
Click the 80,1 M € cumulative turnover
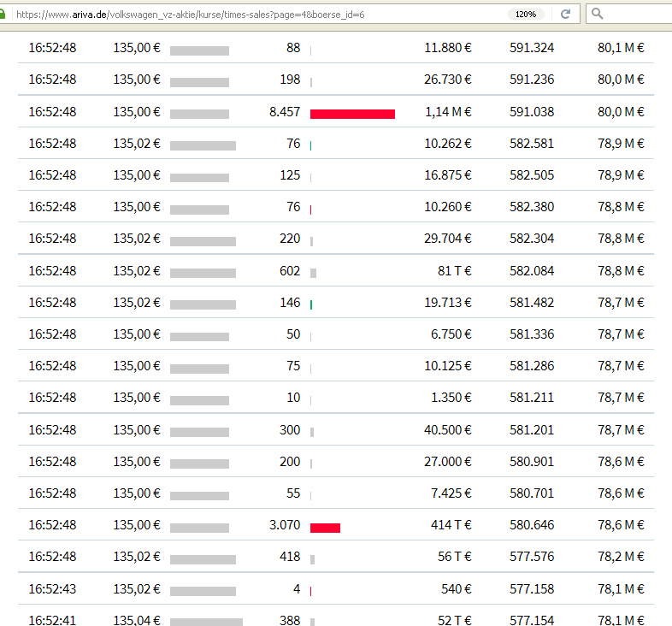coord(621,47)
